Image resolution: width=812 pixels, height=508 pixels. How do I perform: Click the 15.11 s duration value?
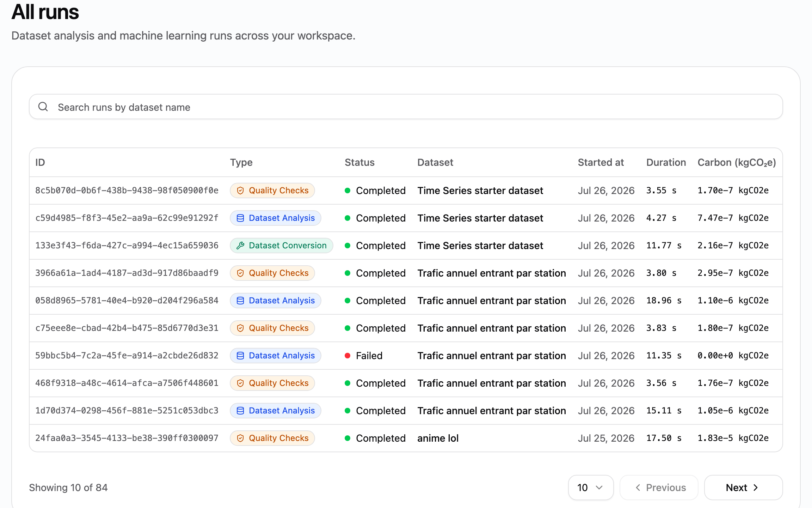pyautogui.click(x=664, y=411)
